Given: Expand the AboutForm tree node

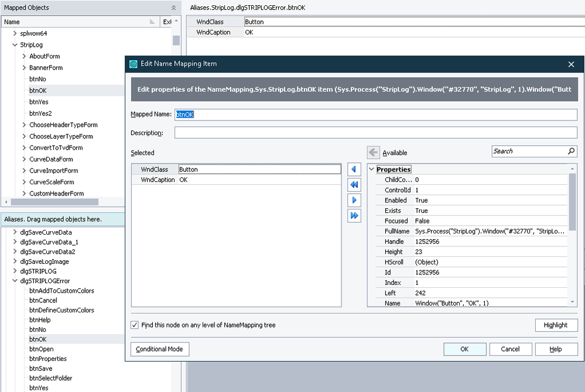Looking at the screenshot, I should click(x=24, y=56).
